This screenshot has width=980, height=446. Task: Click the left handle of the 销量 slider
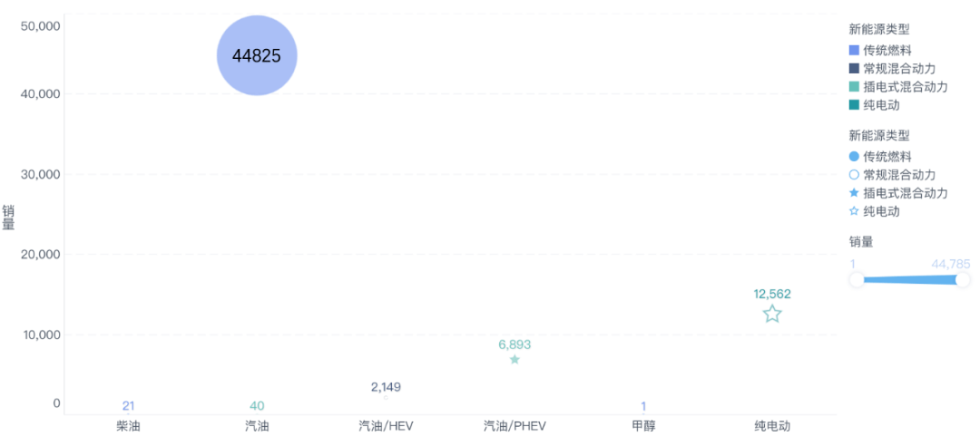click(857, 280)
